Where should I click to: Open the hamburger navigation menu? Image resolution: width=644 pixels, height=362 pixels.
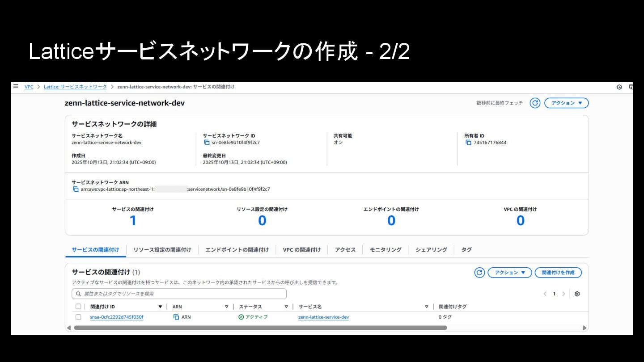coord(16,86)
